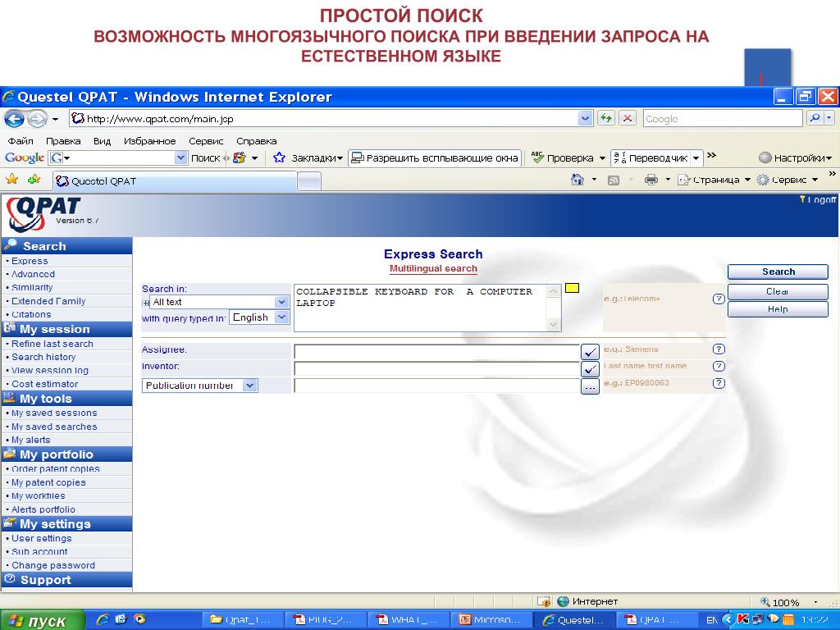
Task: Open the Multilingual search link
Action: tap(433, 268)
